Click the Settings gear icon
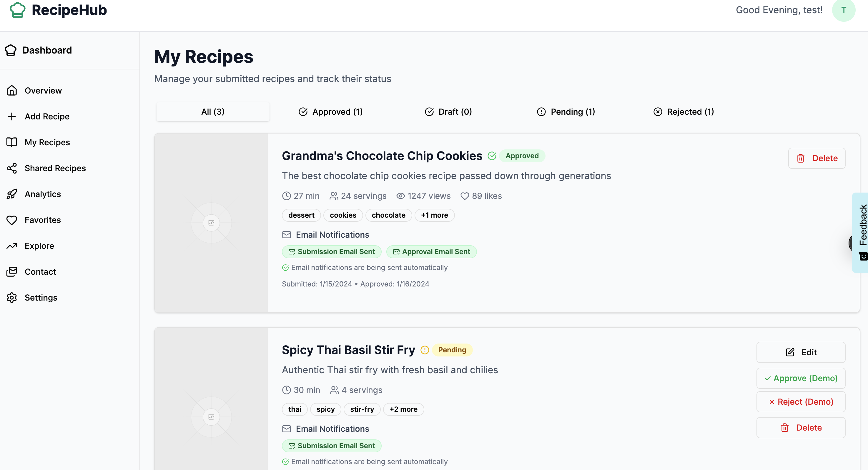 click(12, 297)
